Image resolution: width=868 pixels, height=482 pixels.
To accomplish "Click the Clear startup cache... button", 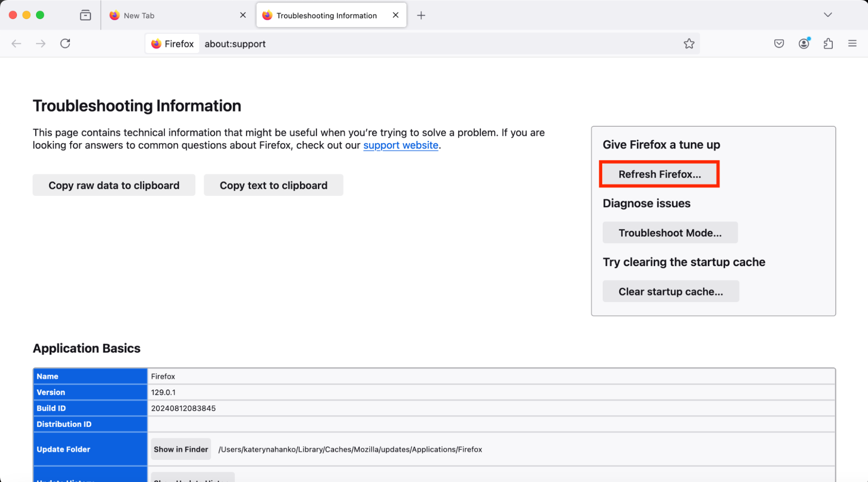I will coord(671,291).
